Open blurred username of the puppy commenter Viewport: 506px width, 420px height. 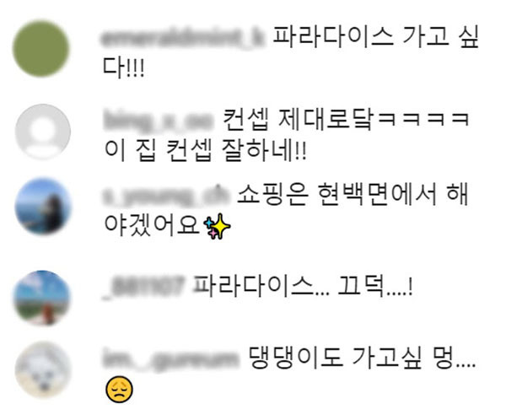pos(171,359)
